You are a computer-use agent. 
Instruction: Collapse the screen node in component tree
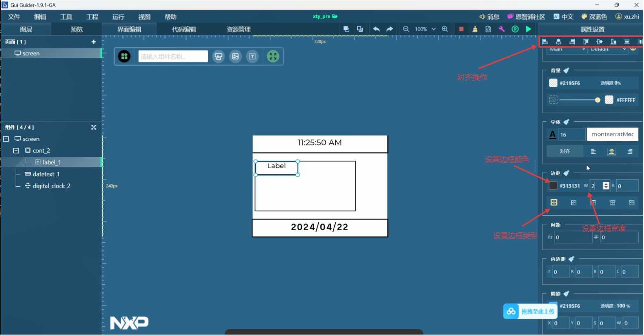pos(6,139)
